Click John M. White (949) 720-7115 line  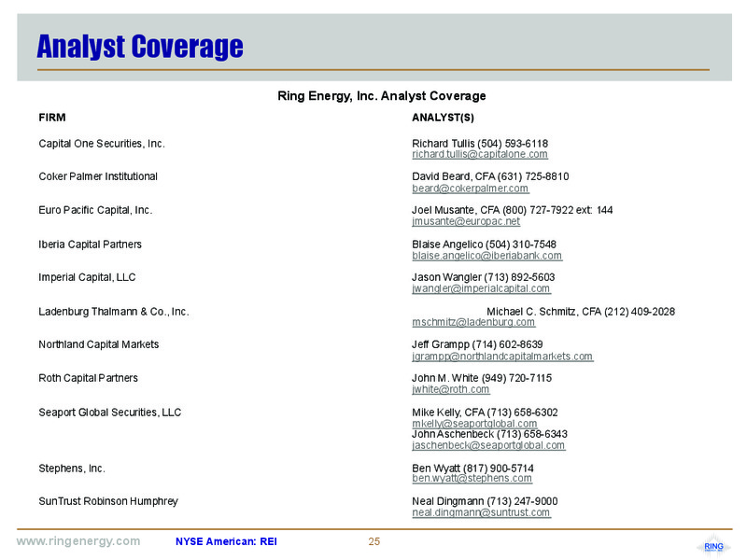click(x=482, y=378)
